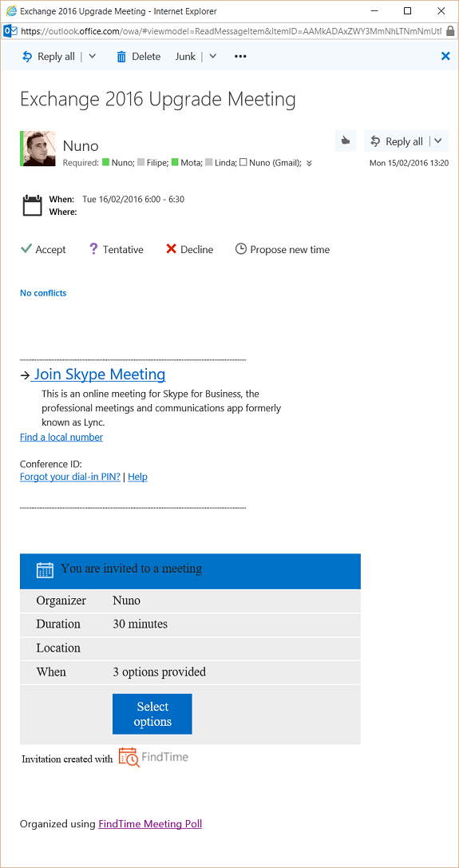This screenshot has height=868, width=459.
Task: Open the FindTime Meeting Poll link
Action: click(x=150, y=824)
